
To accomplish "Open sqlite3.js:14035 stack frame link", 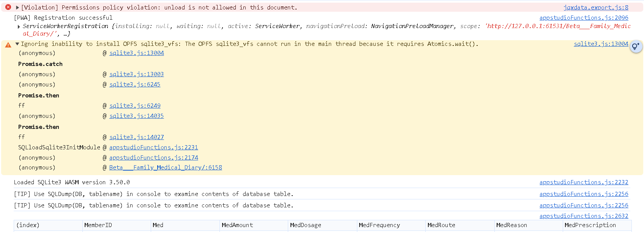I will point(136,116).
